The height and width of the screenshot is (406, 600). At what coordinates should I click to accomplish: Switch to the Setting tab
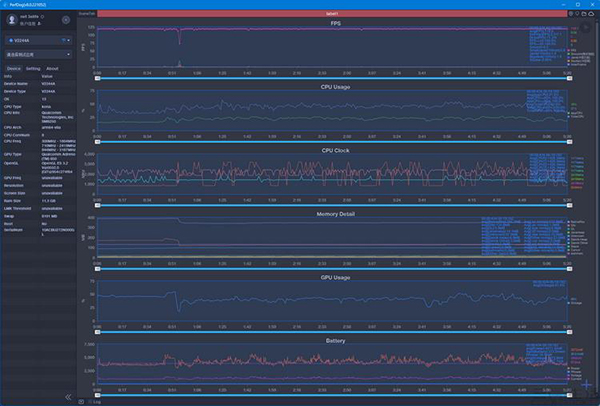click(x=33, y=68)
